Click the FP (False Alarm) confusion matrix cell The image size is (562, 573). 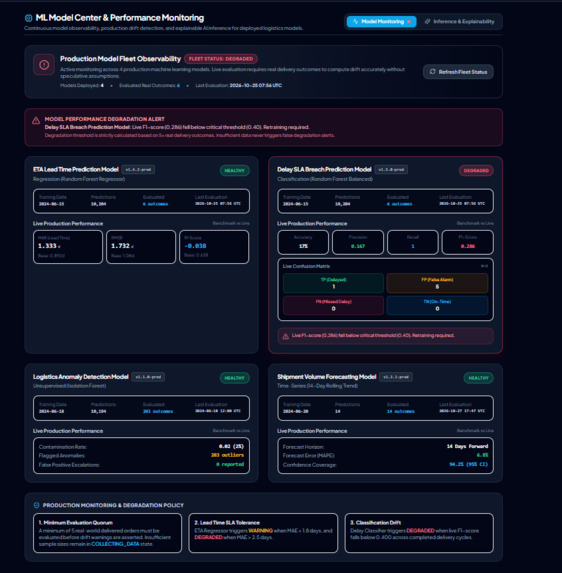(437, 283)
